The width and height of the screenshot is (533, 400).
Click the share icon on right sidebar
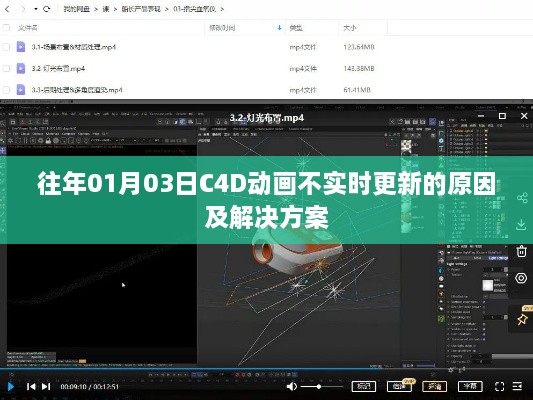pyautogui.click(x=522, y=198)
